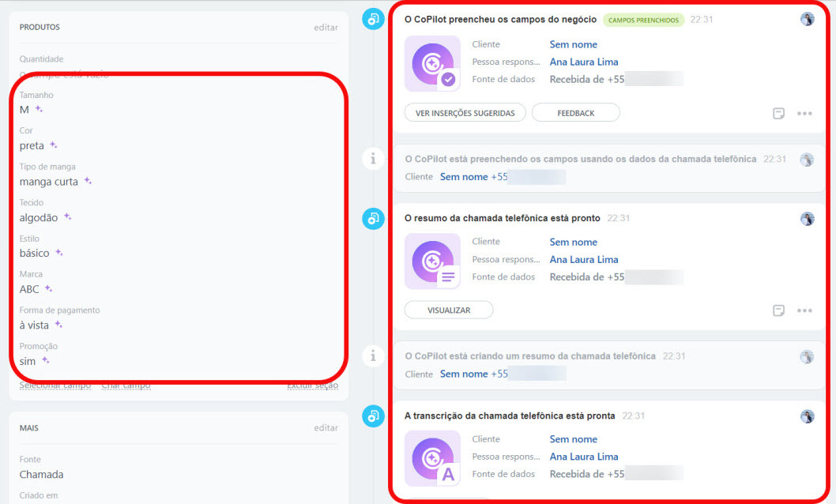
Task: Click CoPilot summary icon of resumo card
Action: click(x=432, y=261)
